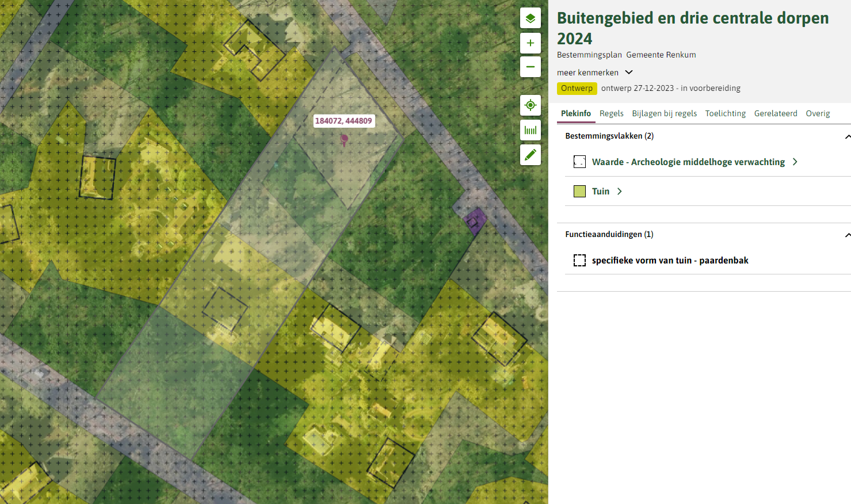
Task: Open chevron next to Archeologie middelhoge verwachting
Action: click(x=795, y=162)
